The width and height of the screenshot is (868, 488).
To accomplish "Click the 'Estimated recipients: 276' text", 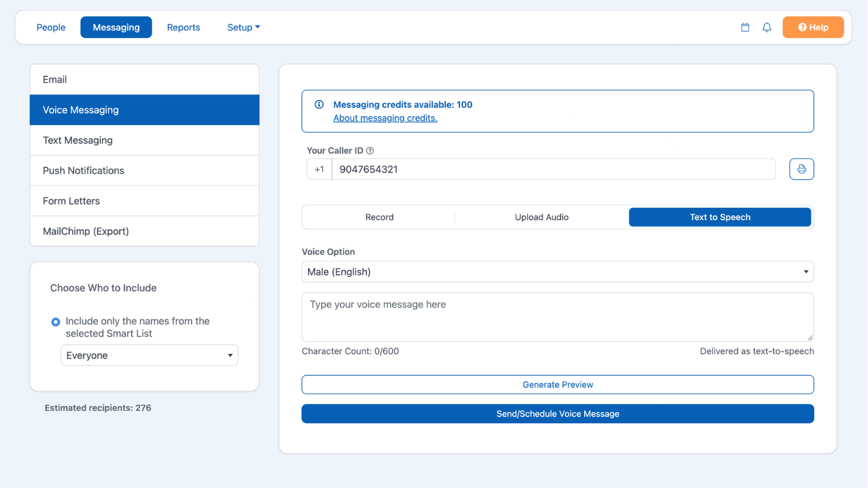I will (98, 408).
